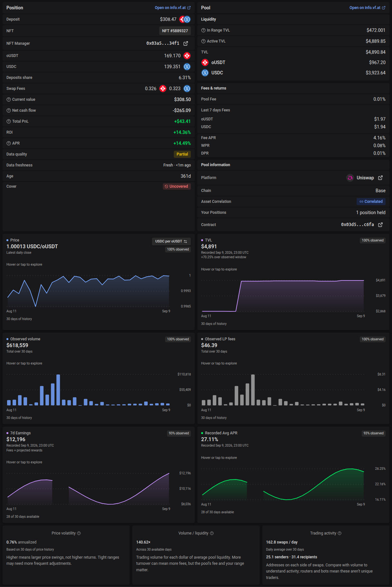This screenshot has height=587, width=392.
Task: Click the USDC token icon under TVL
Action: click(205, 73)
